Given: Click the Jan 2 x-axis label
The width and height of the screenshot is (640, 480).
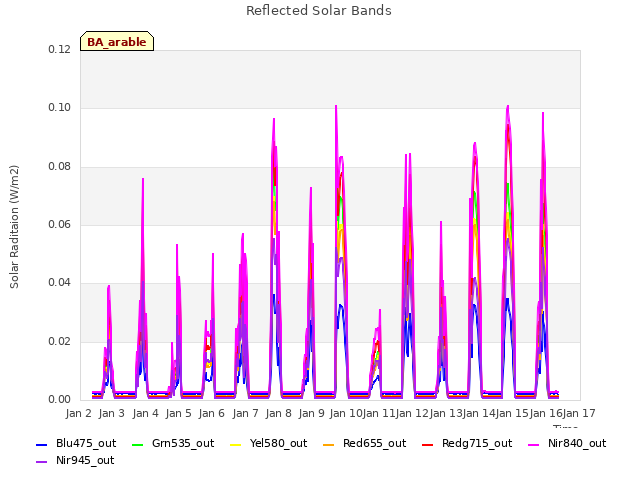Looking at the screenshot, I should tap(79, 413).
